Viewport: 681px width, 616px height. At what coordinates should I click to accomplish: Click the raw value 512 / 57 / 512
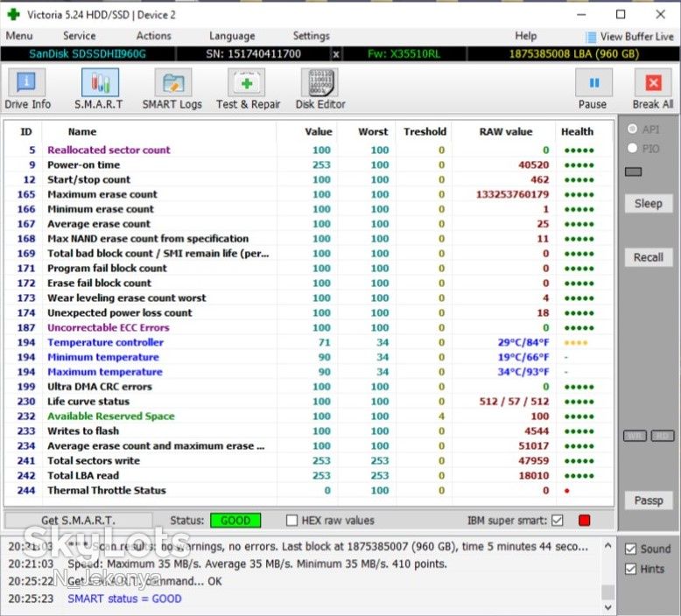514,402
